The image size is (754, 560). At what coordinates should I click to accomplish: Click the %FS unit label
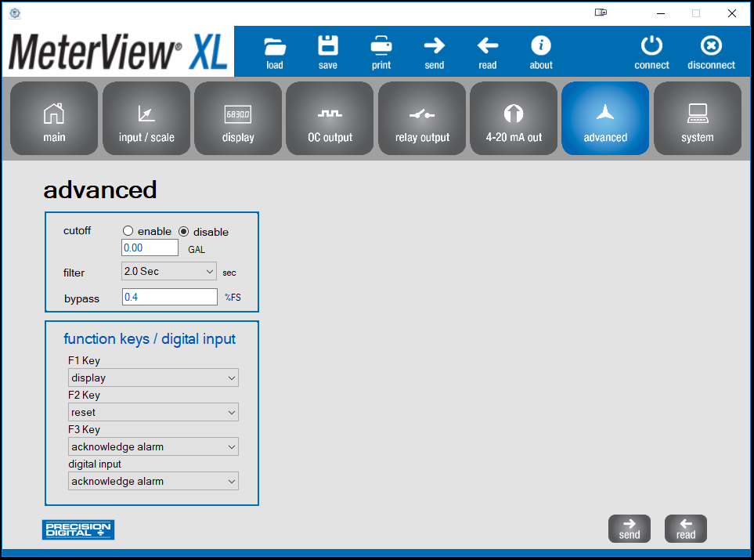click(x=233, y=298)
